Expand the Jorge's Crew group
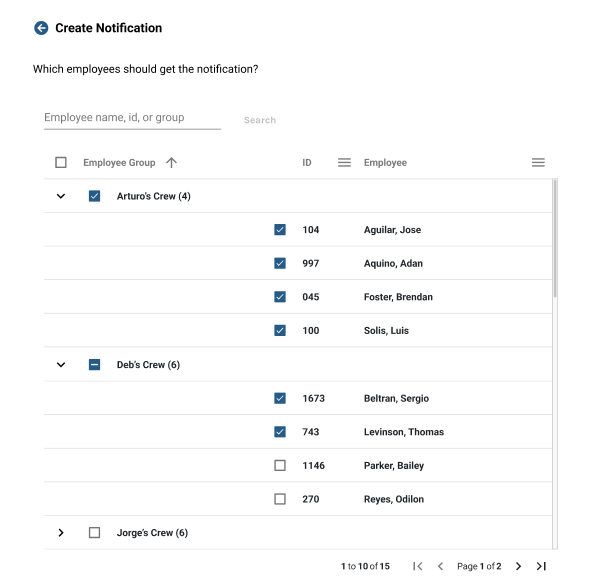The image size is (593, 587). 61,533
